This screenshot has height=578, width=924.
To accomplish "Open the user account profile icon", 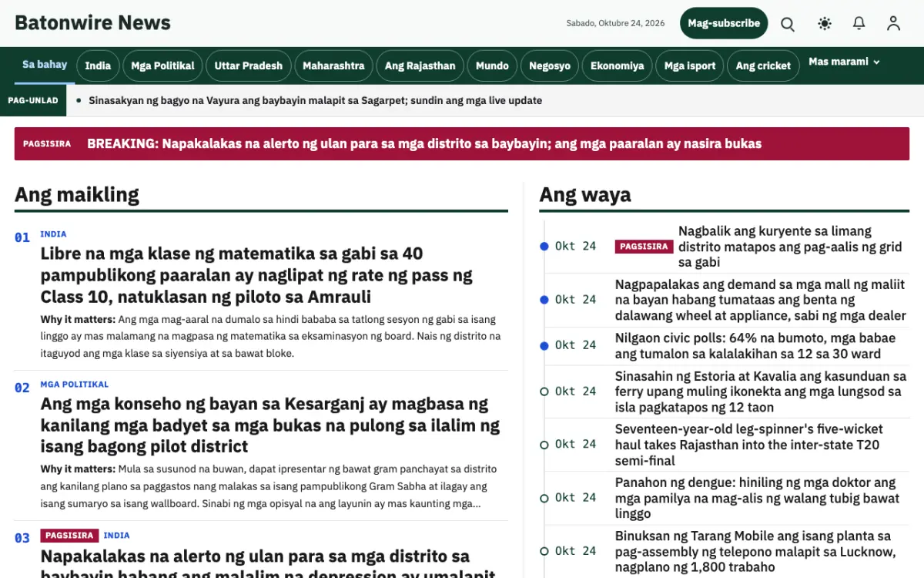I will coord(893,24).
